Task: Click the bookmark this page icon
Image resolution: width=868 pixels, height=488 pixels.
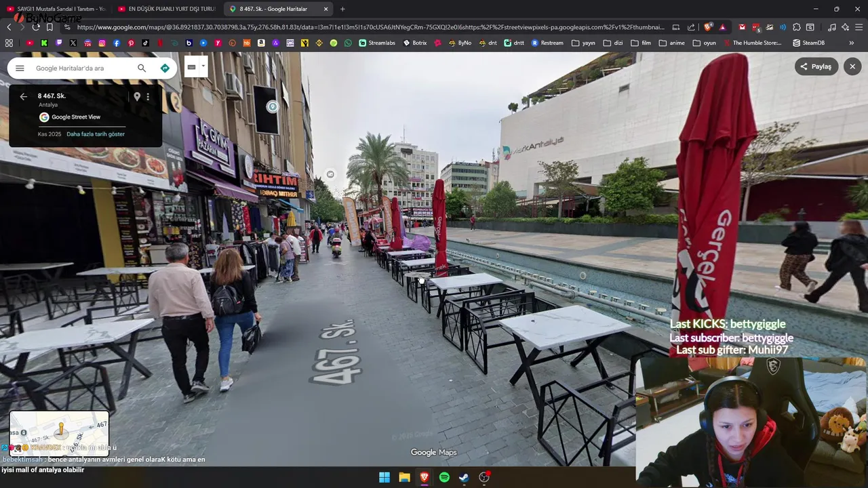Action: (x=50, y=27)
